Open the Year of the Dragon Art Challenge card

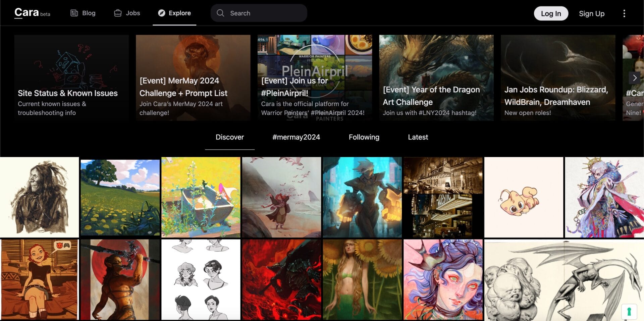click(x=436, y=78)
